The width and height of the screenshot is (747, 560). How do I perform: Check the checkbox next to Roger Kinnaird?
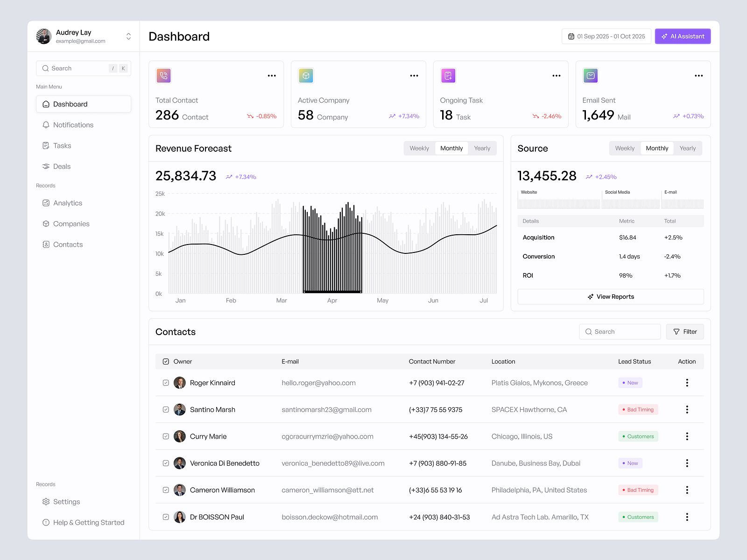click(166, 382)
